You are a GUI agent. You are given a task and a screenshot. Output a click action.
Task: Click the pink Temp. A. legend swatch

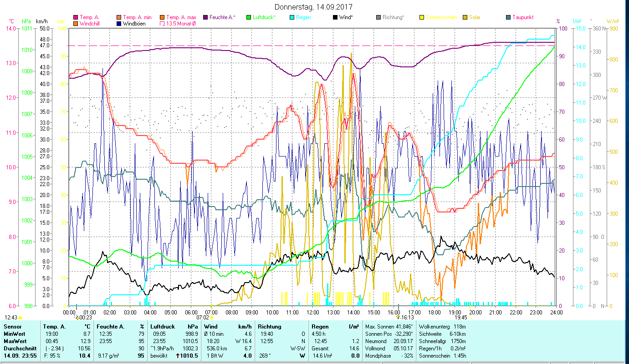click(76, 17)
